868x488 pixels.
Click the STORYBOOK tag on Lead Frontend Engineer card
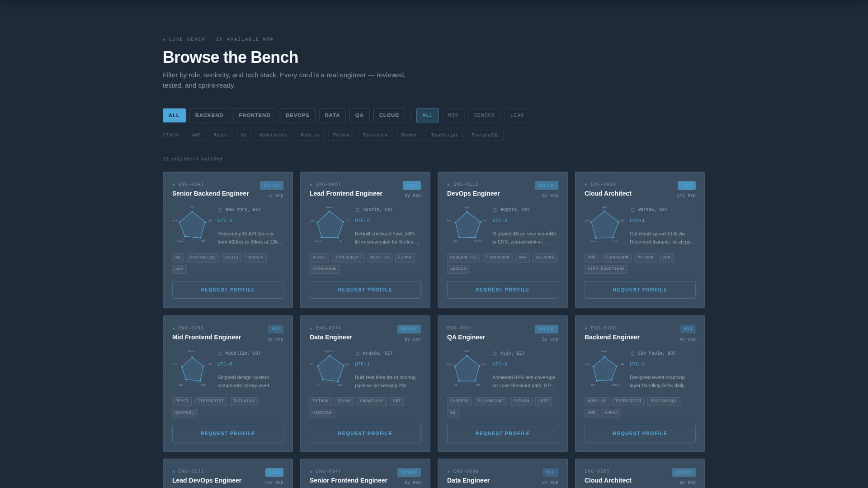(x=325, y=269)
